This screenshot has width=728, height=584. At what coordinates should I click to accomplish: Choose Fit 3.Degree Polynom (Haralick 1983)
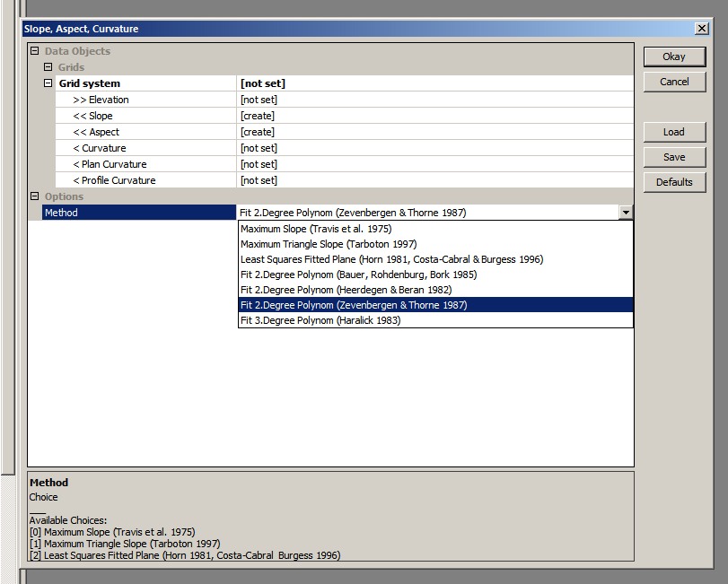coord(435,320)
